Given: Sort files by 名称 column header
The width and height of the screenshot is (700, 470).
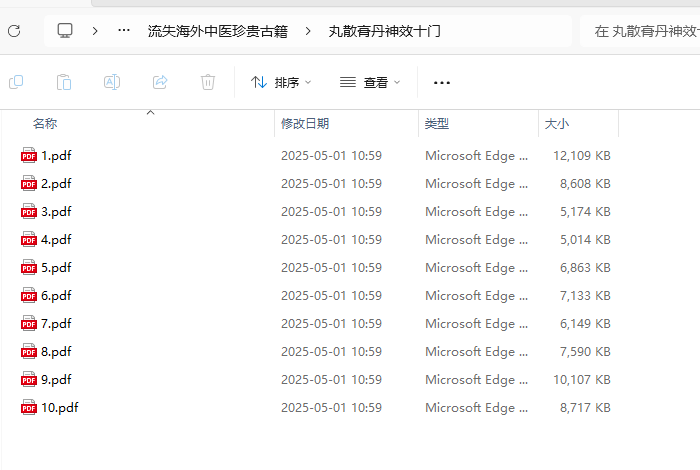Looking at the screenshot, I should tap(45, 124).
